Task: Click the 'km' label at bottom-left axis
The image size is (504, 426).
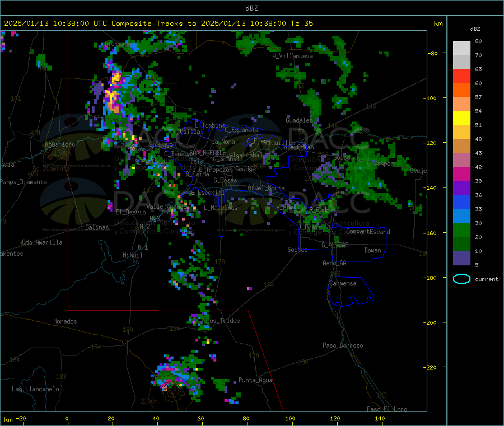Action: click(x=8, y=420)
